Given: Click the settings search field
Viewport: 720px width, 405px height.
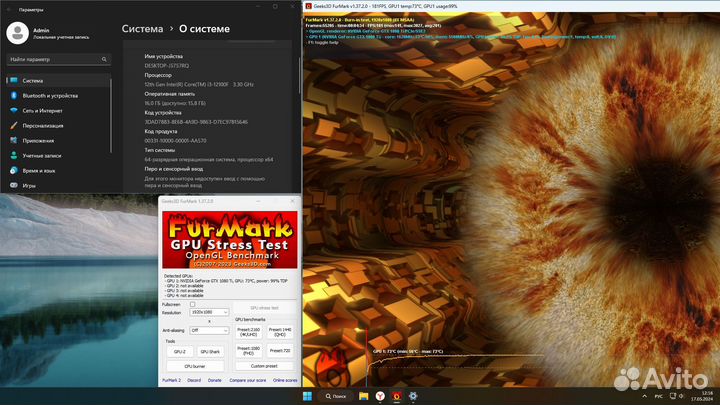Looking at the screenshot, I should (55, 60).
